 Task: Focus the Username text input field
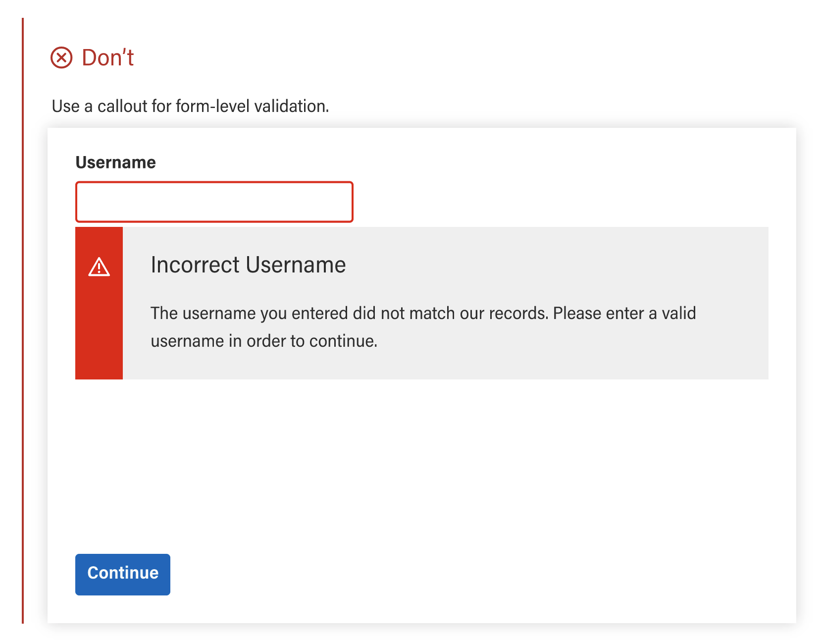click(x=214, y=202)
